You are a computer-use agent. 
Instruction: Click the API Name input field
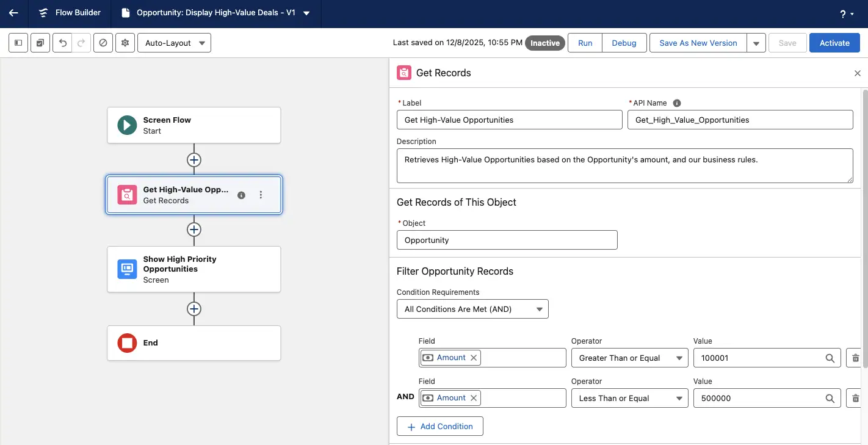(740, 120)
